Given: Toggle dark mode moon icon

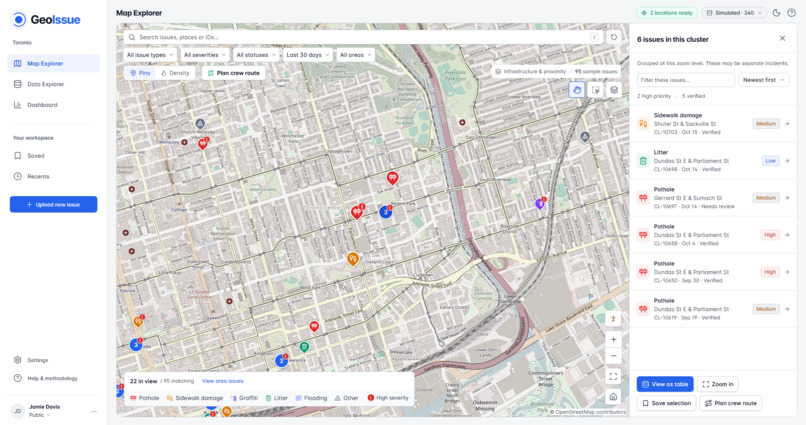Looking at the screenshot, I should [x=776, y=13].
